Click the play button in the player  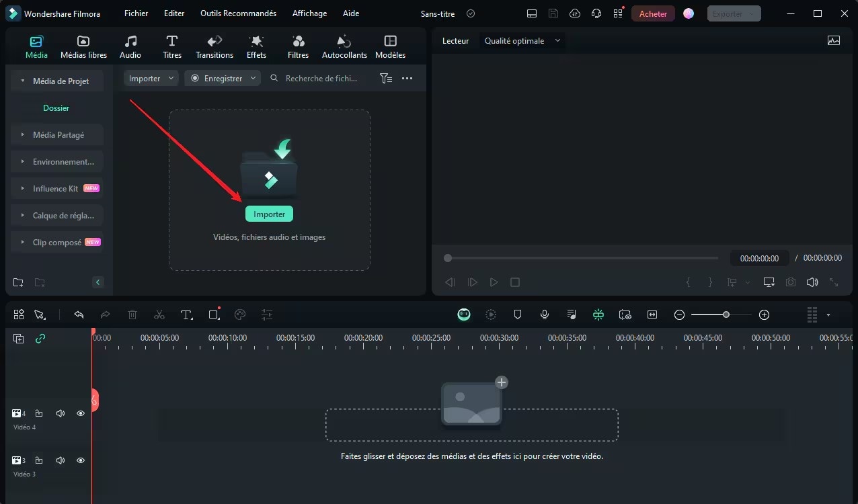[x=494, y=282]
